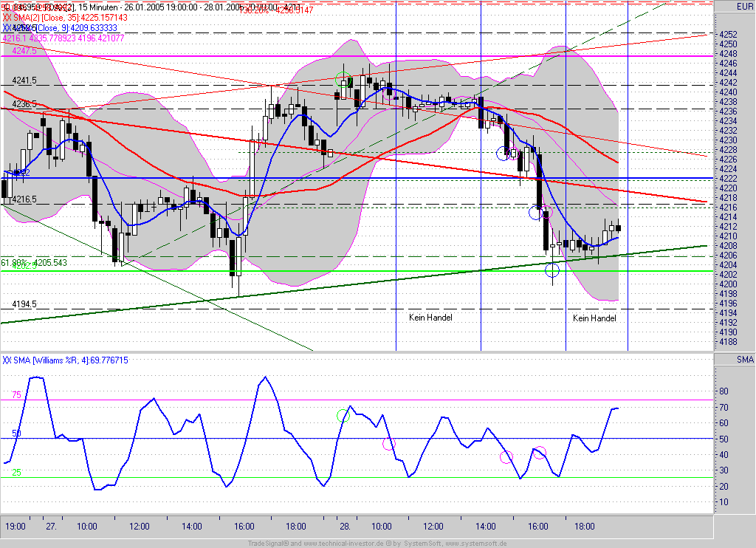Click the 10:00 time label following 27.
This screenshot has height=548, width=756.
click(x=87, y=527)
